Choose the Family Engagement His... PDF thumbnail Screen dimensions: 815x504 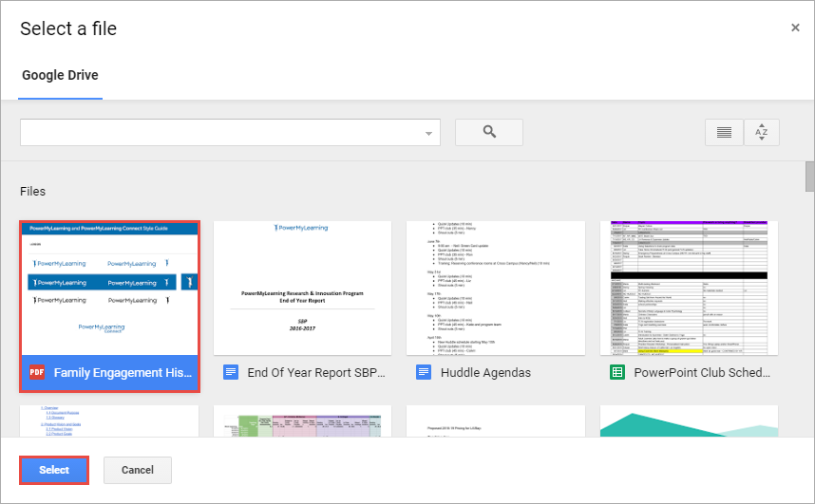109,289
